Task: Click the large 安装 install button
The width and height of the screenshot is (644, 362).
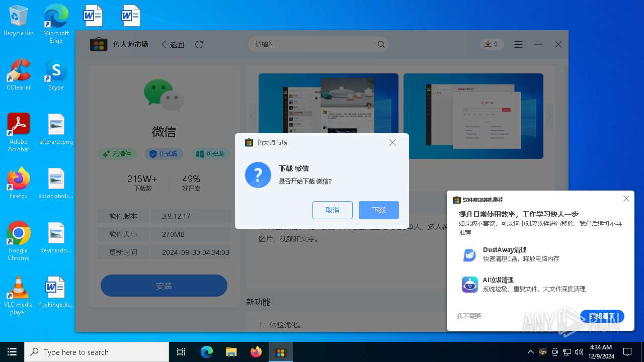Action: point(164,286)
